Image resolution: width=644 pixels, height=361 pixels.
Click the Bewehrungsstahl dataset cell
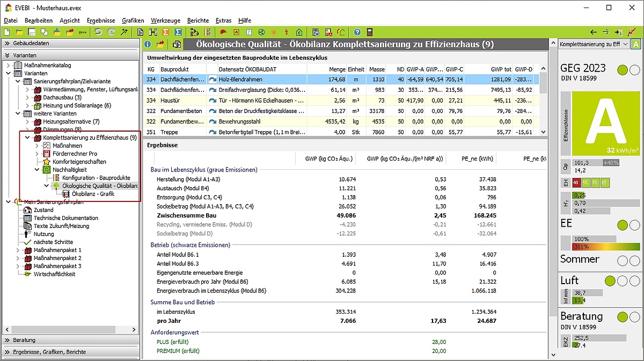click(x=262, y=122)
